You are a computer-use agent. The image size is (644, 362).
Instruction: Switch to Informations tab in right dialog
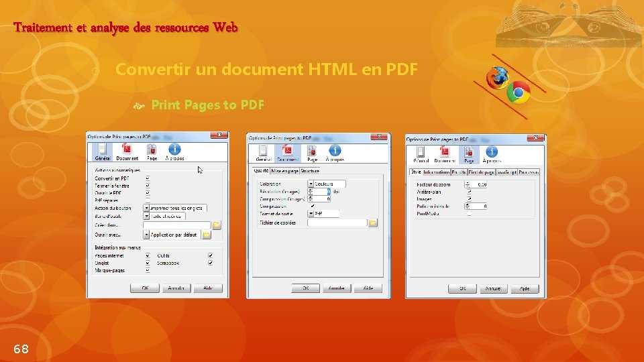coord(436,172)
